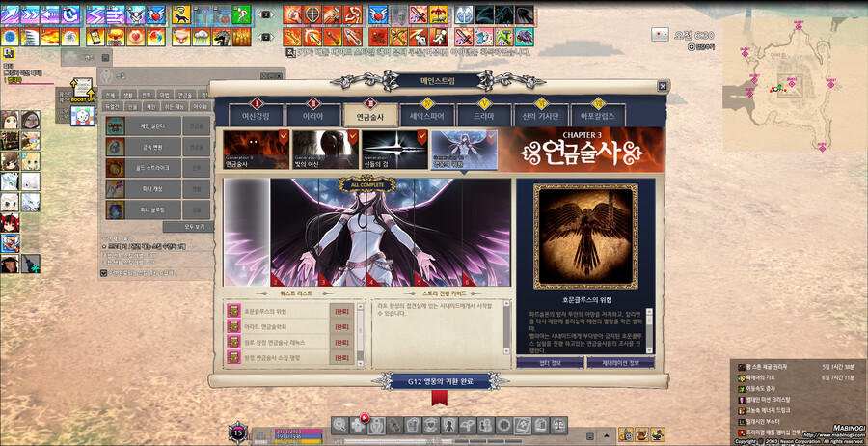Click the fist skill icon in orange hotbar
This screenshot has height=446, width=868.
[x=292, y=14]
